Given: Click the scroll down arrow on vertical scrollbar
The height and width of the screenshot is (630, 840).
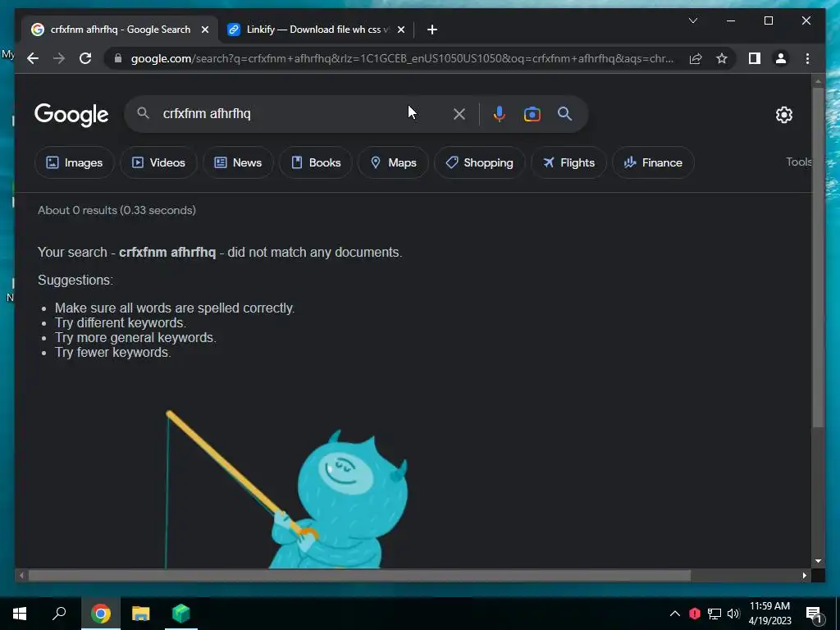Looking at the screenshot, I should [x=818, y=561].
